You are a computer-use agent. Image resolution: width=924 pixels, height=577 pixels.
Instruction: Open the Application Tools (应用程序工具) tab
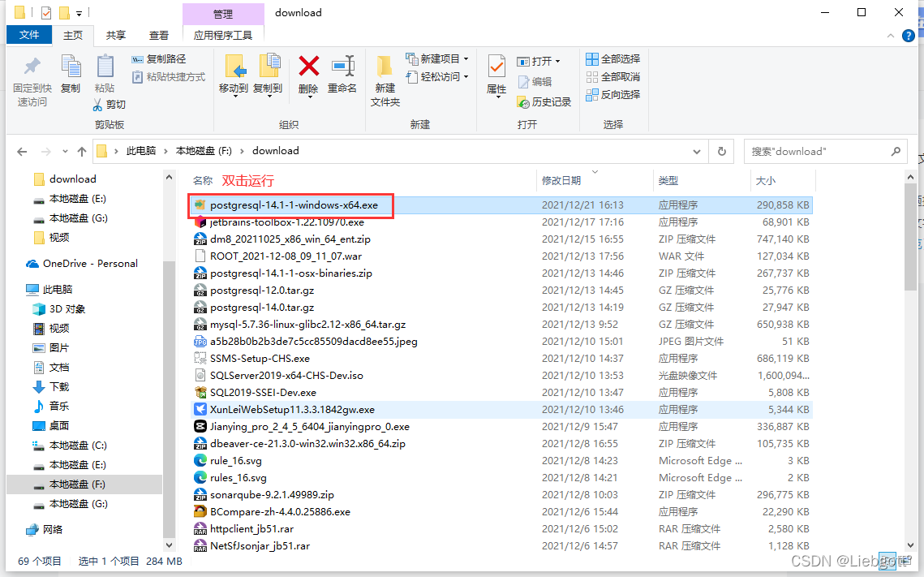(223, 36)
